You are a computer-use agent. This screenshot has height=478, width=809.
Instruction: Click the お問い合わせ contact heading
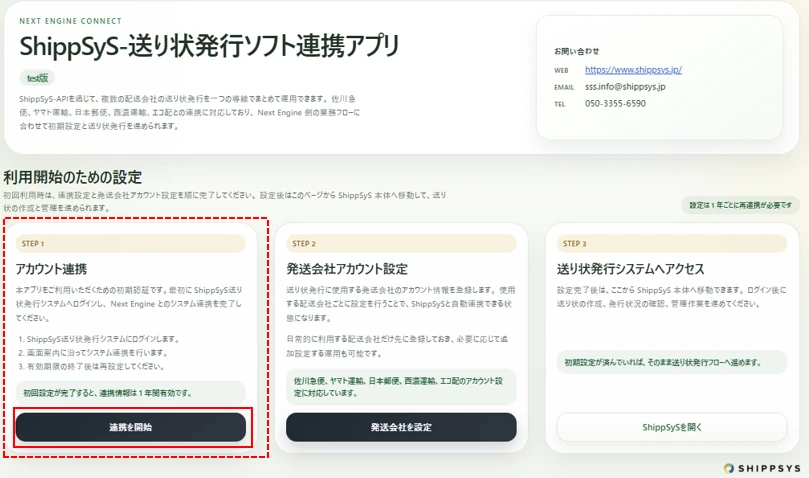click(576, 51)
